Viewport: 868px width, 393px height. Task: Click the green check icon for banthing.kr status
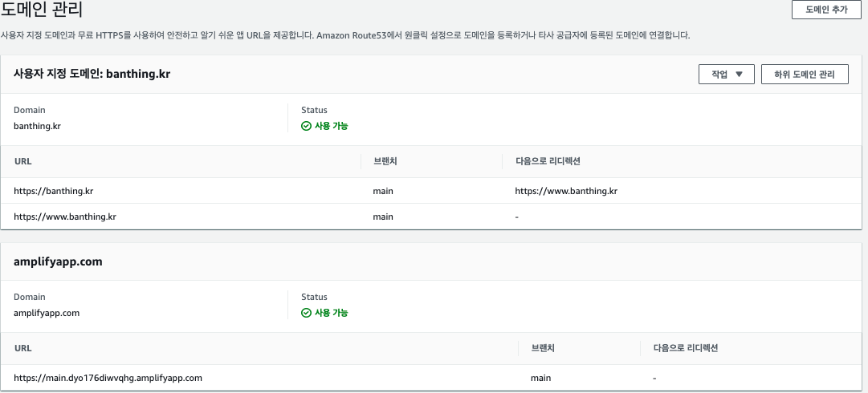tap(306, 126)
